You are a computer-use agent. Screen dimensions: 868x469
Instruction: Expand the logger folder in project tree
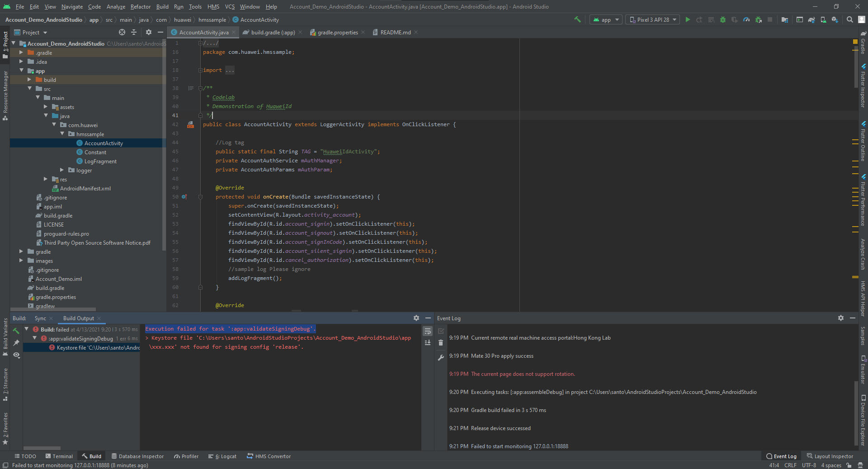tap(62, 170)
